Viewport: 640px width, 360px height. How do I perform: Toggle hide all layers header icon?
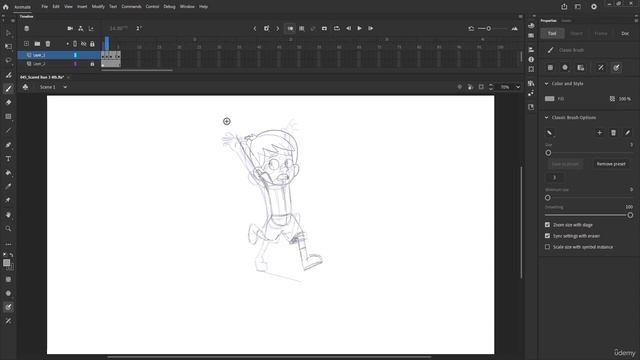(x=84, y=44)
